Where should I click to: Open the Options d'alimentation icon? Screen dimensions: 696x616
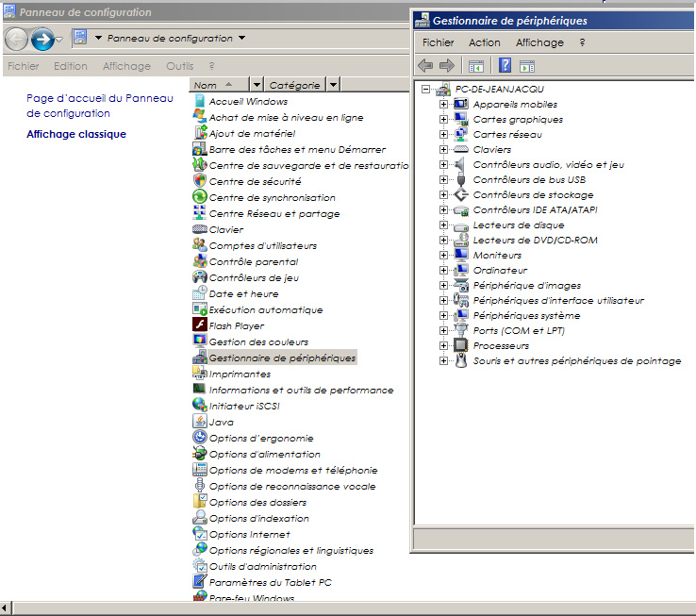(200, 454)
